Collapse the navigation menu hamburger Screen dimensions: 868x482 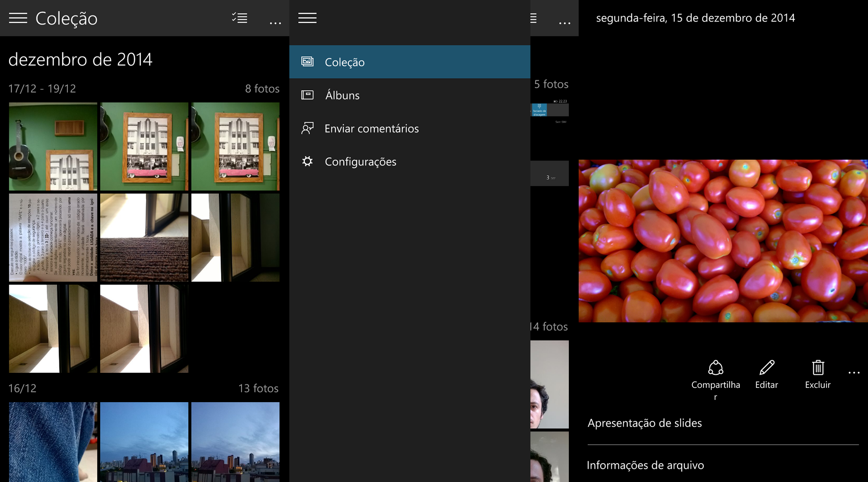(x=307, y=18)
